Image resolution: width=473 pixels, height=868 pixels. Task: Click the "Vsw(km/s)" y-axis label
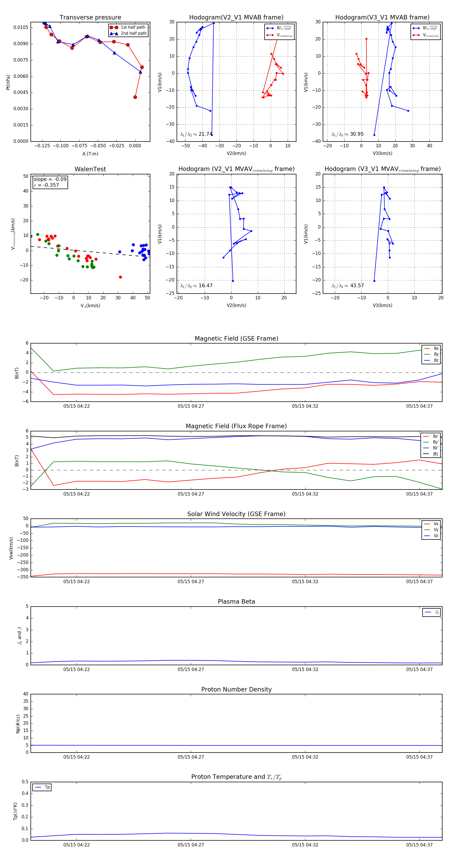point(11,549)
